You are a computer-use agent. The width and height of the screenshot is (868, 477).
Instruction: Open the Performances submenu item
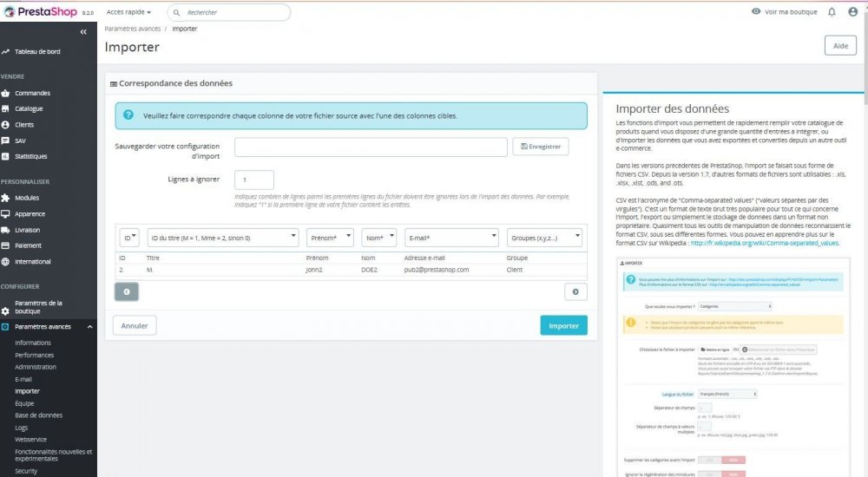(35, 355)
